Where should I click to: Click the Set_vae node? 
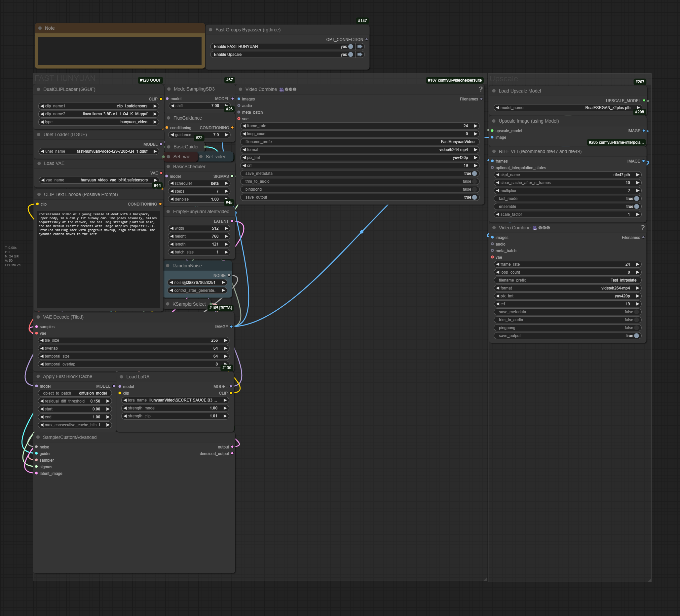[x=182, y=157]
